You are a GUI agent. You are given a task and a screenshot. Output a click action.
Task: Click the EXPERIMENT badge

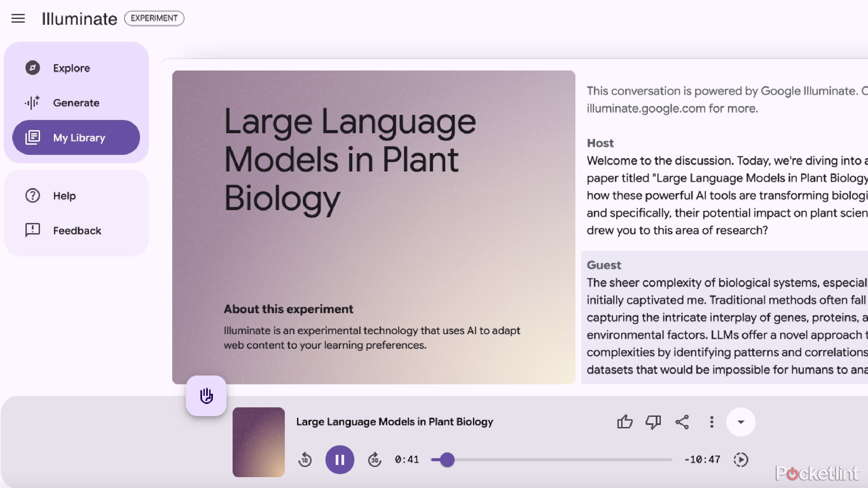[x=154, y=18]
